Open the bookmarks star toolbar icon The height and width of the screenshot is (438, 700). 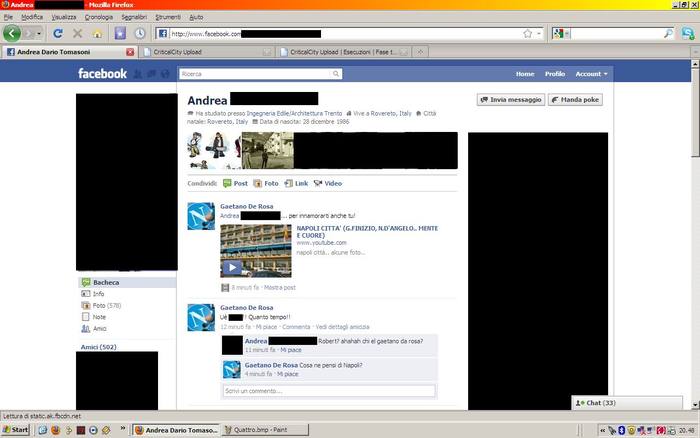point(120,33)
